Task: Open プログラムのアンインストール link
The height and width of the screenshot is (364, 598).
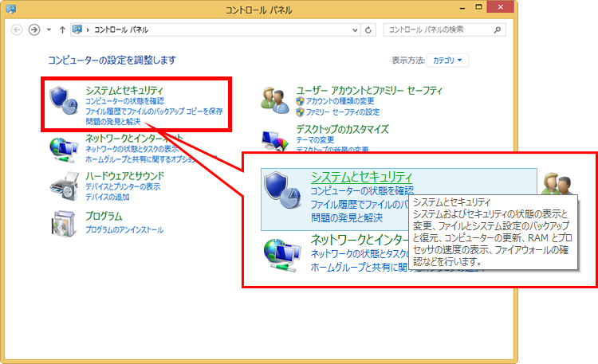Action: coord(124,230)
